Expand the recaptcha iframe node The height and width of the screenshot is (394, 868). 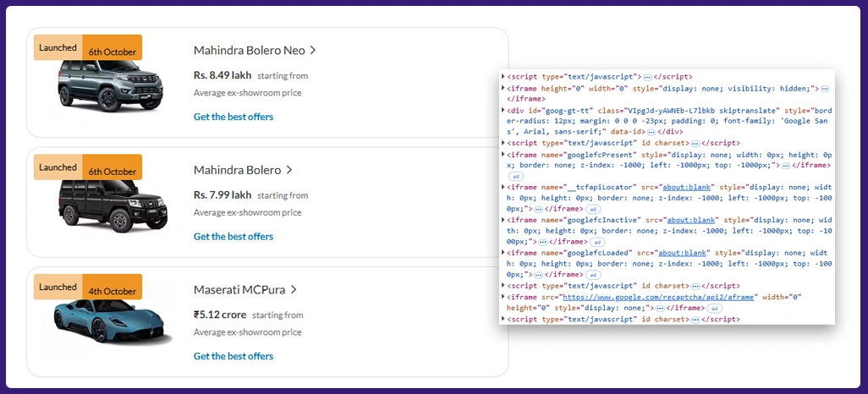[x=503, y=297]
